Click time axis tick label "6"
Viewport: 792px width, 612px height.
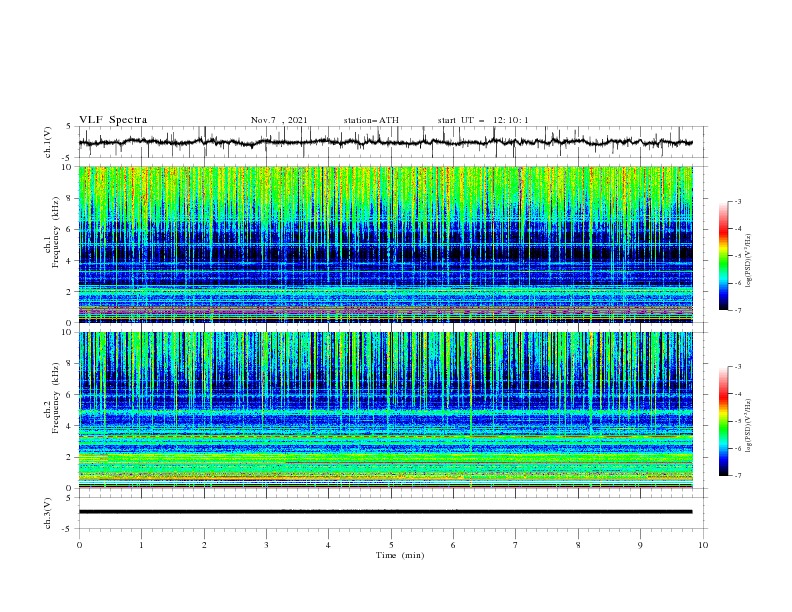[453, 545]
